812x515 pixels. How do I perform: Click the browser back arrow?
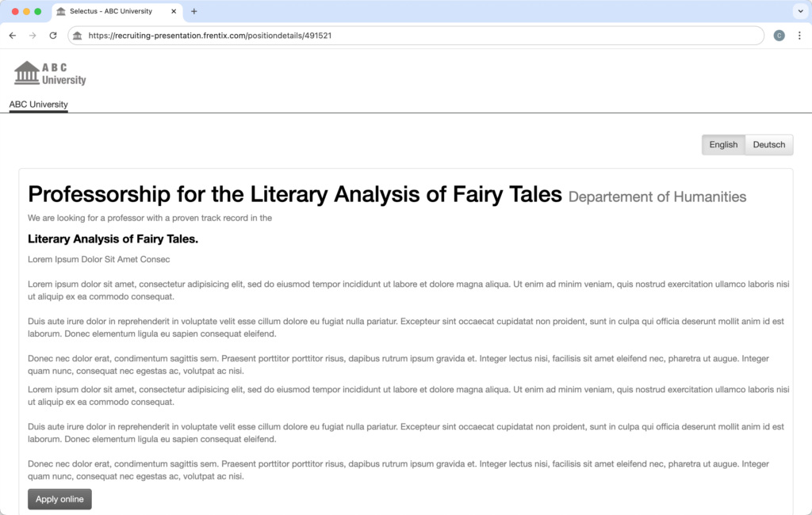pos(13,36)
